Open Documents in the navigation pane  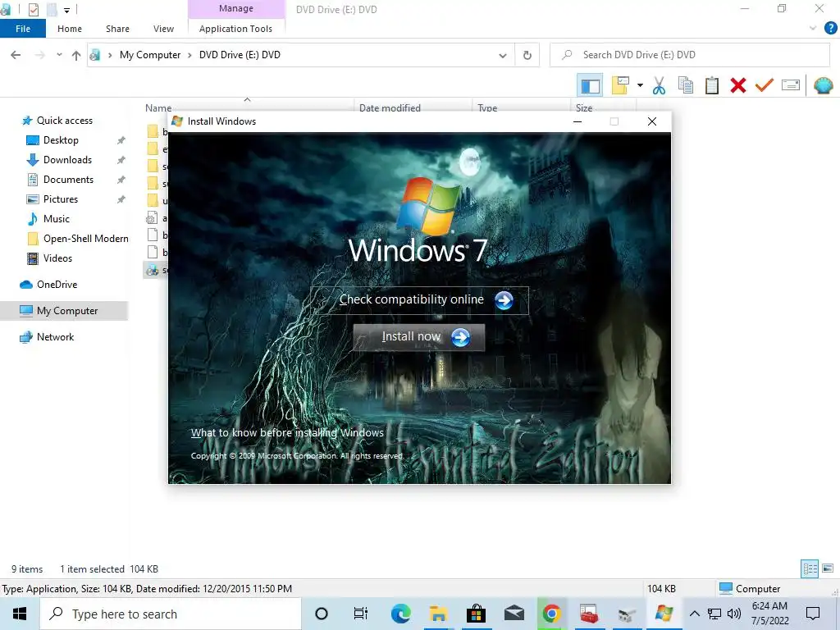pos(68,180)
